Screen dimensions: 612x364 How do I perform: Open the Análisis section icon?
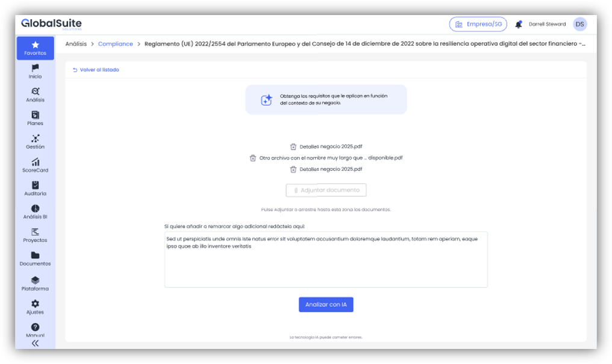tap(35, 91)
